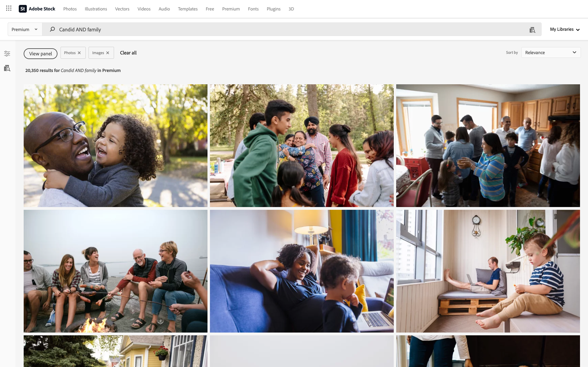Click the Candid AND family search field
Viewport: 588px width, 367px height.
(289, 30)
